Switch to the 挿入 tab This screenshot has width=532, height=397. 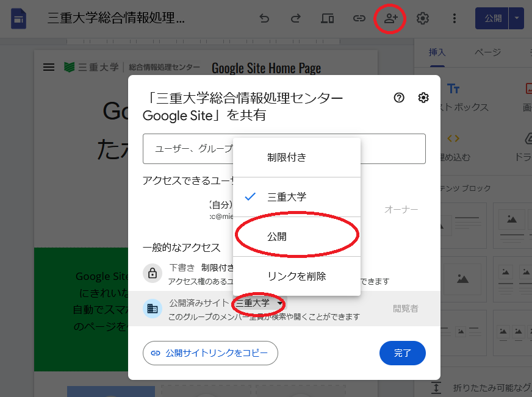[437, 52]
